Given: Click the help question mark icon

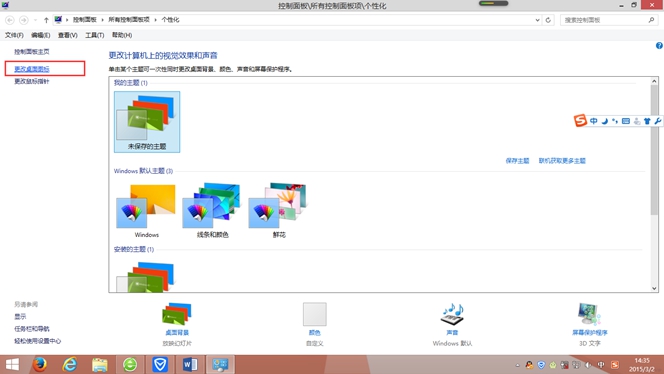Looking at the screenshot, I should (659, 45).
